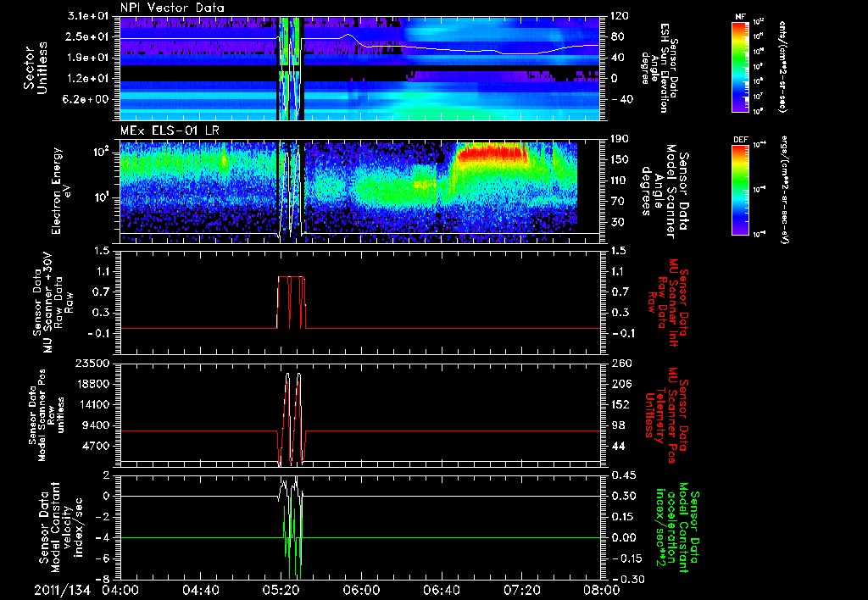
Task: Click the 23500 scanner position tick label
Action: pyautogui.click(x=91, y=364)
